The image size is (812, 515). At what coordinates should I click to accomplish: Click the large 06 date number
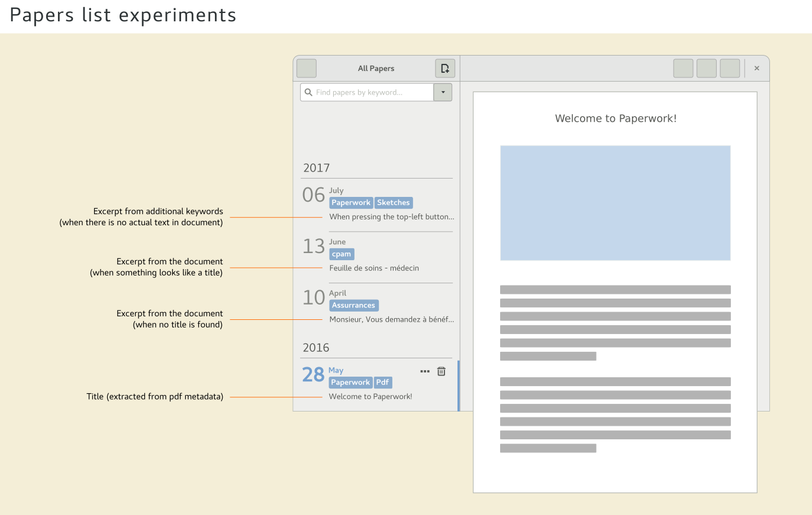(x=314, y=195)
